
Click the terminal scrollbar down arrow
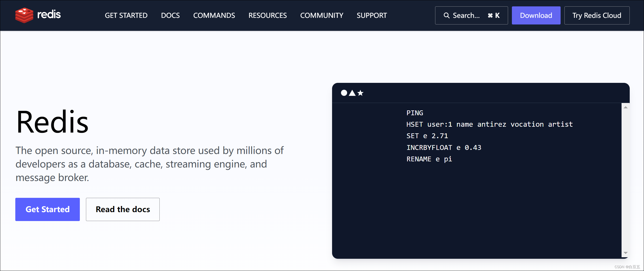tap(625, 253)
